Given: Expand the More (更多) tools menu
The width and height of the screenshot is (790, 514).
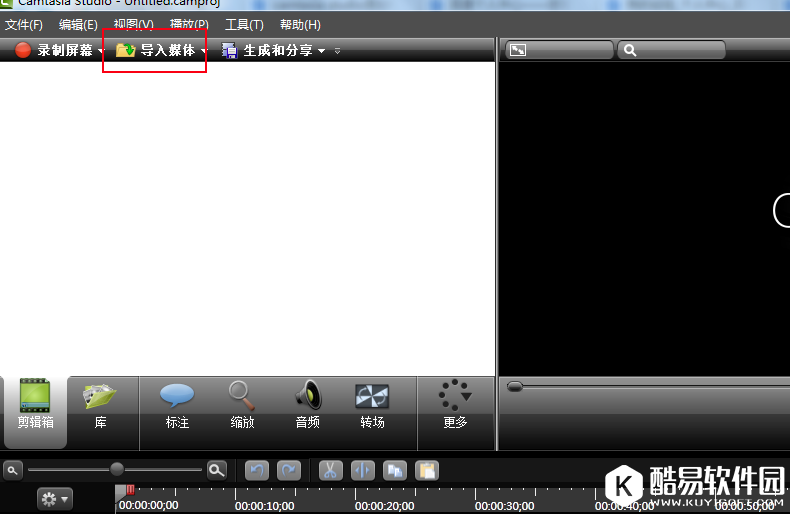Looking at the screenshot, I should (455, 405).
